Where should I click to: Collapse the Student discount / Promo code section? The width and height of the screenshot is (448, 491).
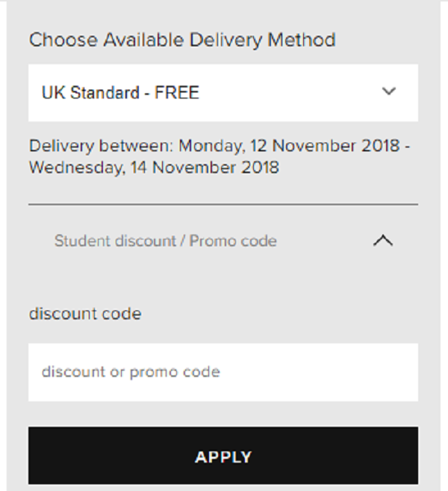coord(223,241)
